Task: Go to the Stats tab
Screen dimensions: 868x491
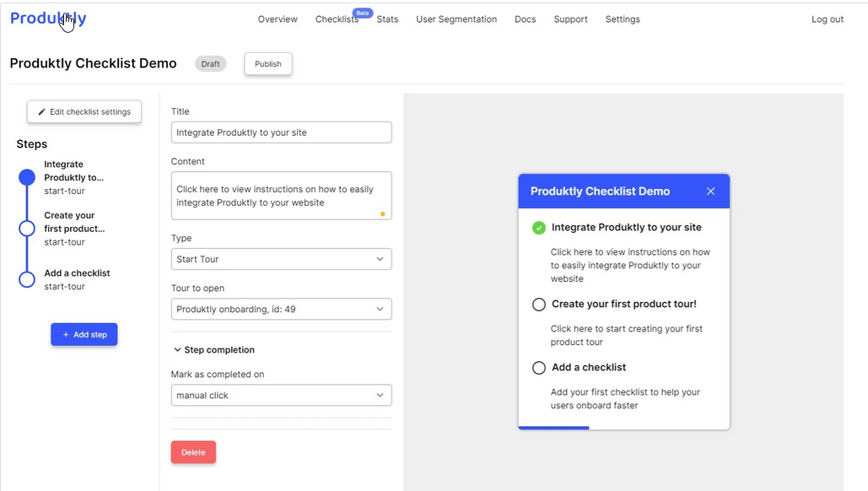Action: pos(387,19)
